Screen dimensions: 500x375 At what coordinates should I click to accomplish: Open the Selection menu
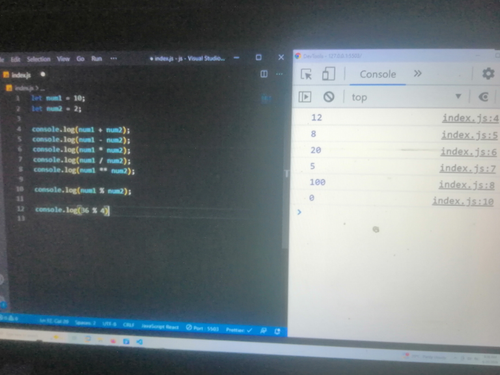point(39,59)
